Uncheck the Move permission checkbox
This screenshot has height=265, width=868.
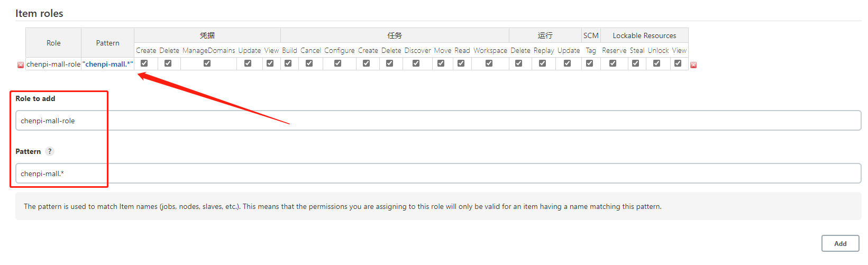point(441,63)
